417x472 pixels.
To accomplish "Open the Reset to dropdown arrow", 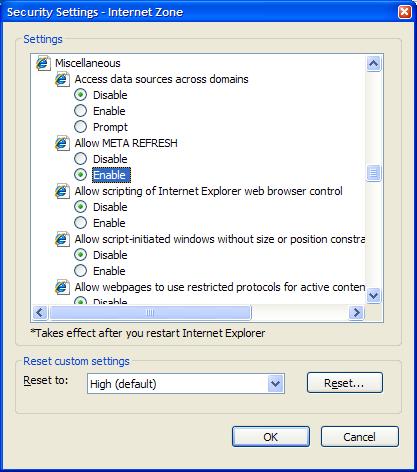I will (x=275, y=384).
